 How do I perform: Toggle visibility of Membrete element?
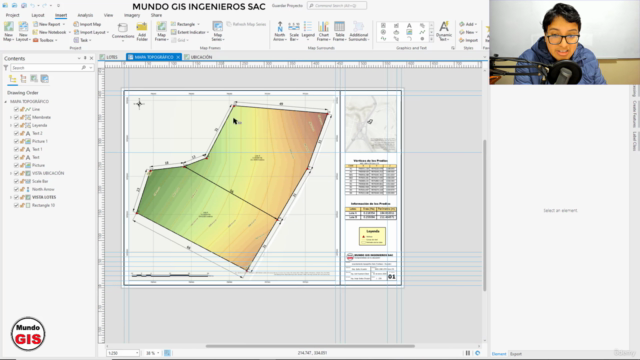pos(16,117)
